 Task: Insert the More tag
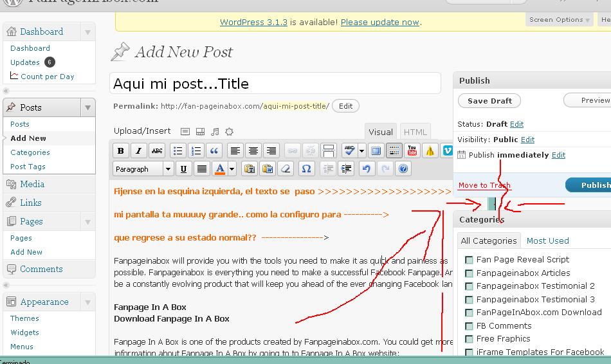point(329,151)
